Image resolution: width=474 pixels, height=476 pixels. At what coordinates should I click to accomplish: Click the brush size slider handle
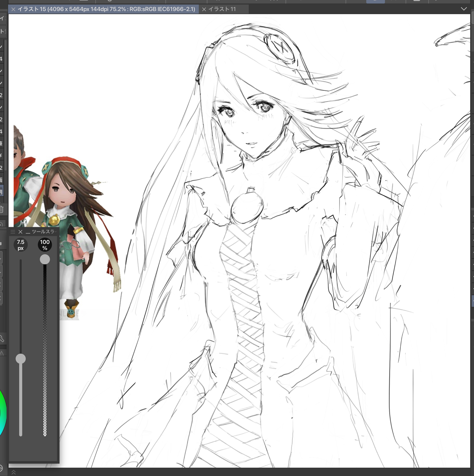pyautogui.click(x=21, y=358)
